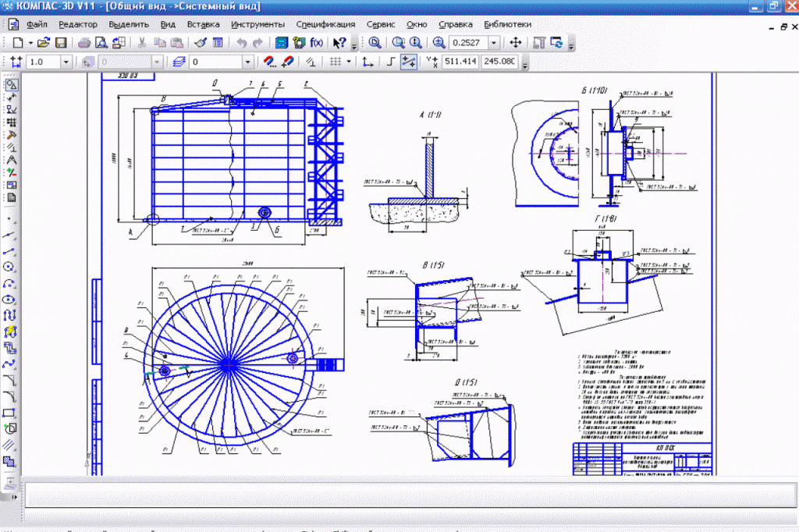Switch to Measurement compass panel

tap(11, 160)
